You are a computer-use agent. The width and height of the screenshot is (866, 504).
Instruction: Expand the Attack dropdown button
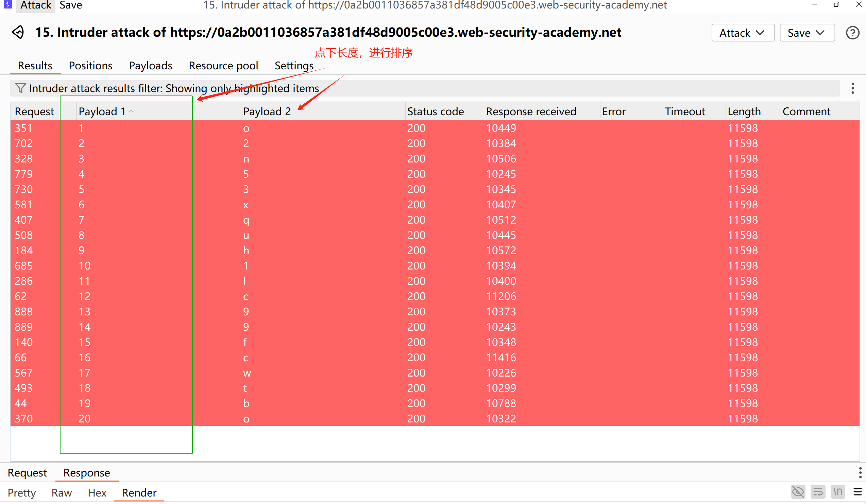(742, 33)
